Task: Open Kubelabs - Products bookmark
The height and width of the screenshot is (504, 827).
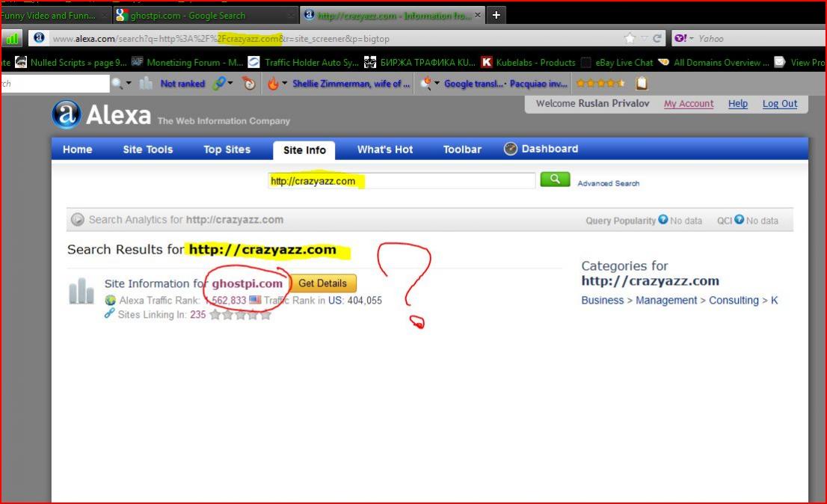Action: 529,62
